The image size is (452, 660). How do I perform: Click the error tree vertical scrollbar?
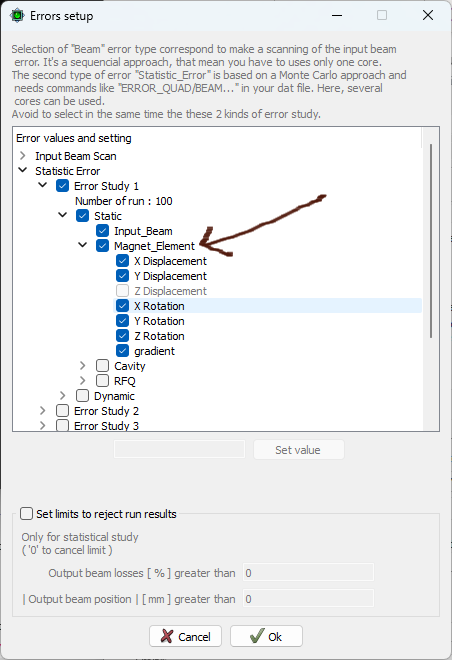[x=431, y=241]
